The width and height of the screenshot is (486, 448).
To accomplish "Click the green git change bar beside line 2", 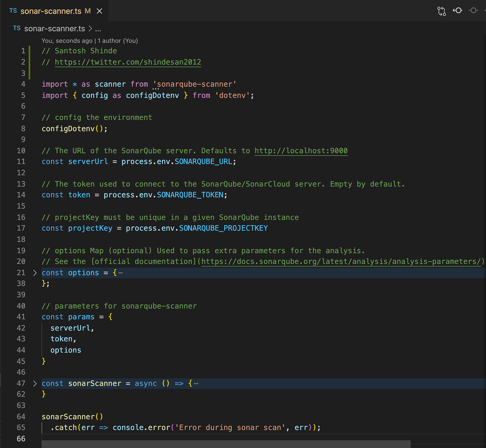I will pyautogui.click(x=29, y=62).
